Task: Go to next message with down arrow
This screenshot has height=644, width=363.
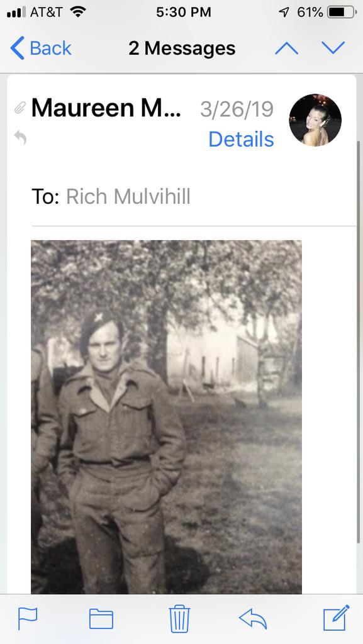Action: click(x=333, y=48)
